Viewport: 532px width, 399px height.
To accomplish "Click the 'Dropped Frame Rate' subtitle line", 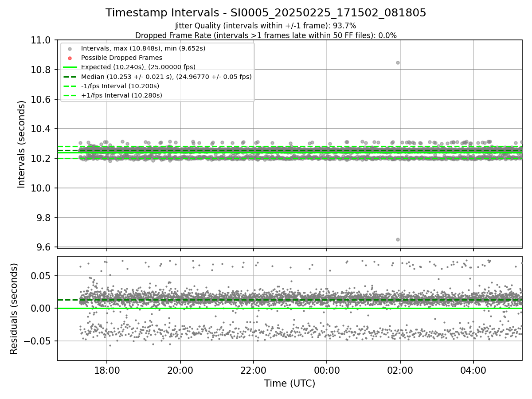I will (266, 35).
